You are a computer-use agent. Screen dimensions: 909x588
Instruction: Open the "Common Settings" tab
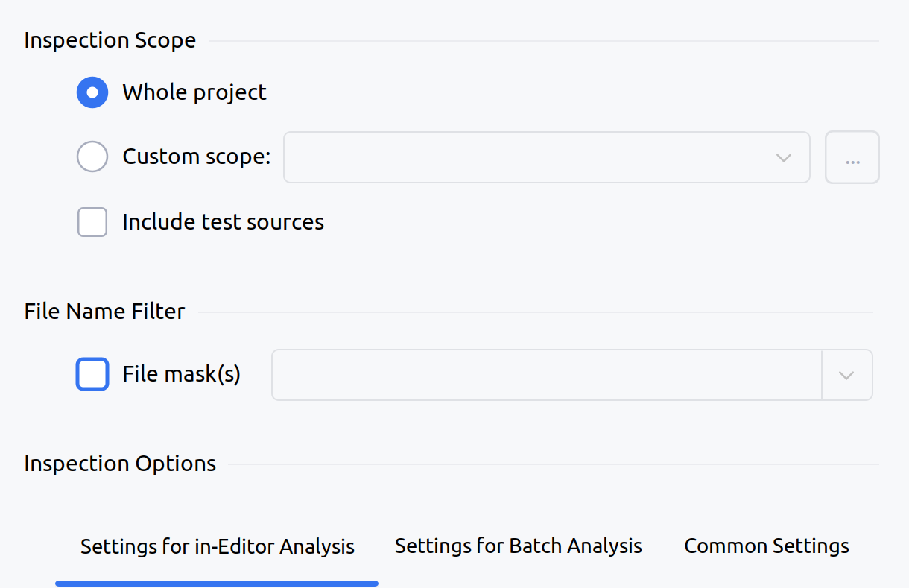pyautogui.click(x=766, y=546)
